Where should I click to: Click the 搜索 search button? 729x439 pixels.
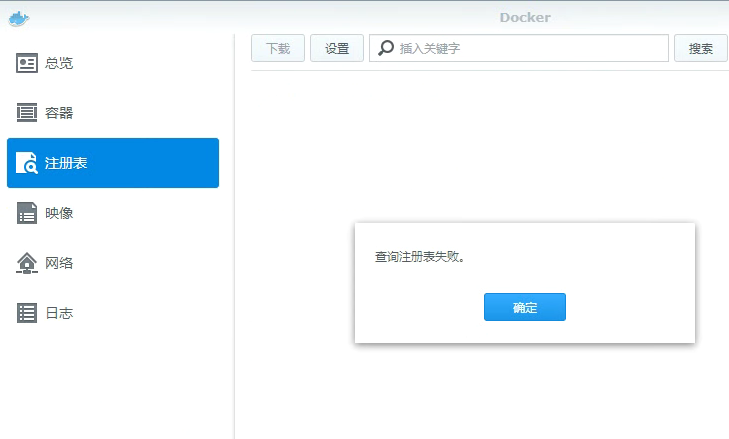[701, 48]
